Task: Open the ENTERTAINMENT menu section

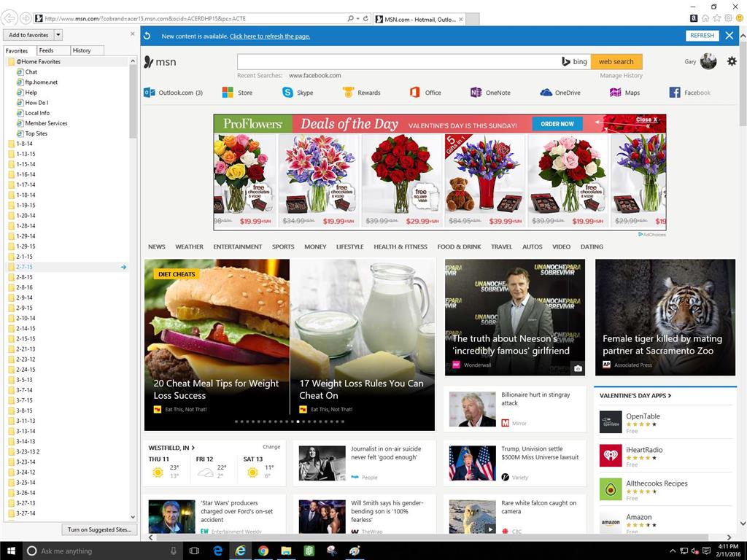Action: [x=237, y=246]
